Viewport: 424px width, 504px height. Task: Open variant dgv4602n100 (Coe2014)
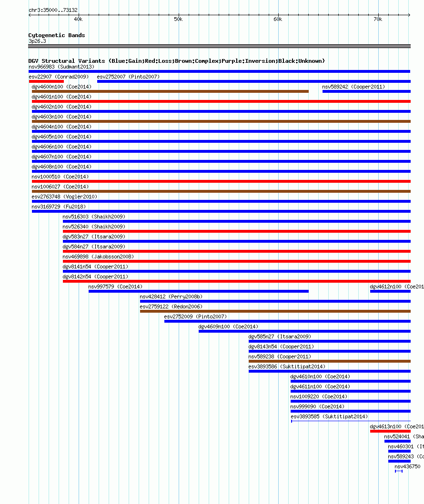pos(61,107)
